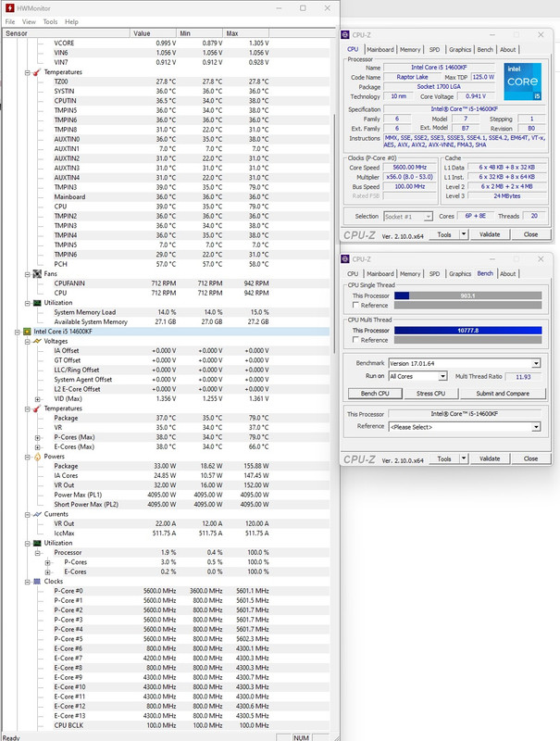Image resolution: width=560 pixels, height=741 pixels.
Task: Switch to Memory tab in top CPU-Z window
Action: (410, 50)
